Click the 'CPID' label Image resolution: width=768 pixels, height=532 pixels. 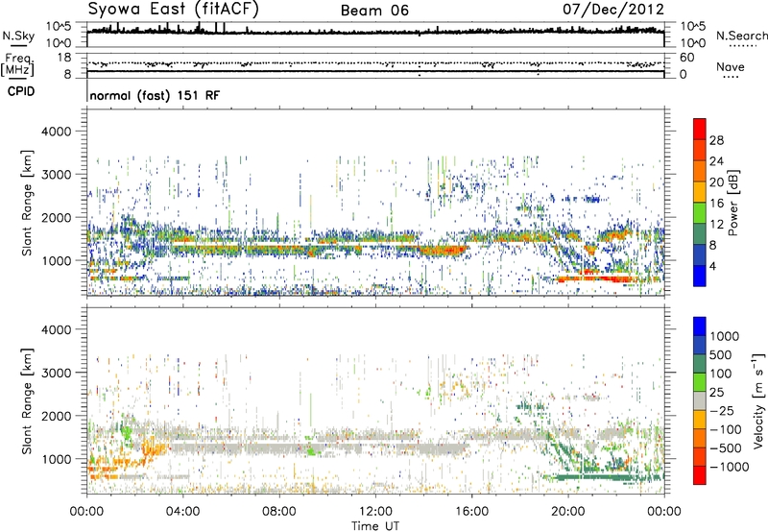click(21, 91)
